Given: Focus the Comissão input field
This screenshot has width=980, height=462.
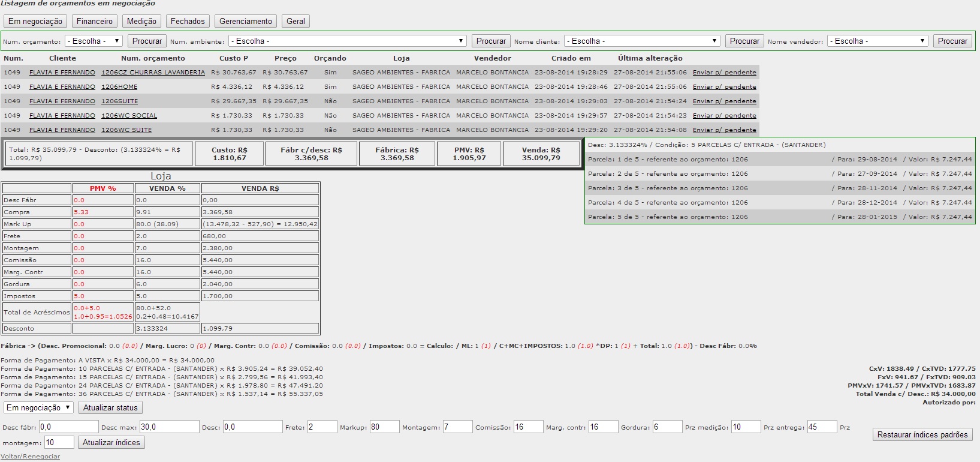Looking at the screenshot, I should click(x=528, y=427).
